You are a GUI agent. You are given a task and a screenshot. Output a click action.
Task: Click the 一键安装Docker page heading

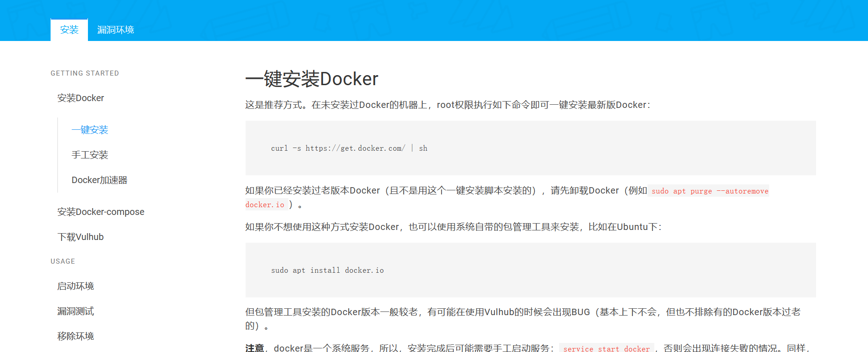coord(312,79)
